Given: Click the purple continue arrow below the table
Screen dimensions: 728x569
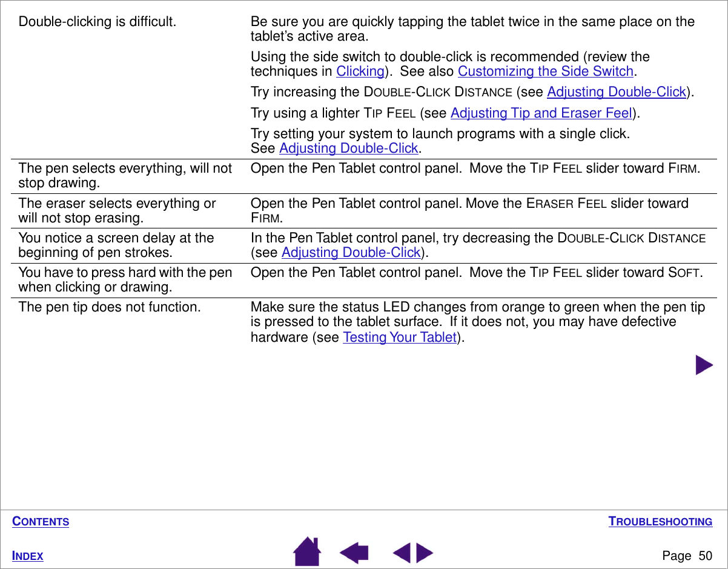Looking at the screenshot, I should [x=704, y=365].
